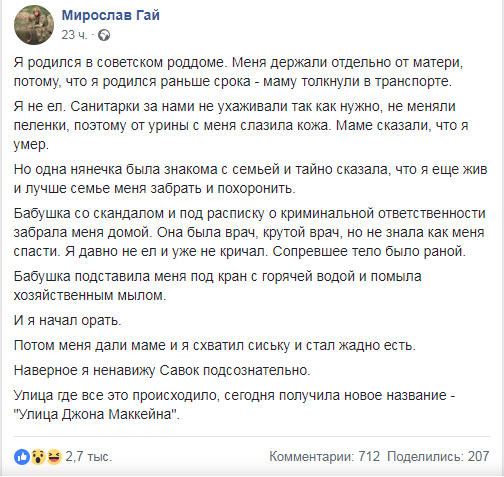Open "Поделились: 207" shares link
Image resolution: width=504 pixels, height=477 pixels.
438,457
